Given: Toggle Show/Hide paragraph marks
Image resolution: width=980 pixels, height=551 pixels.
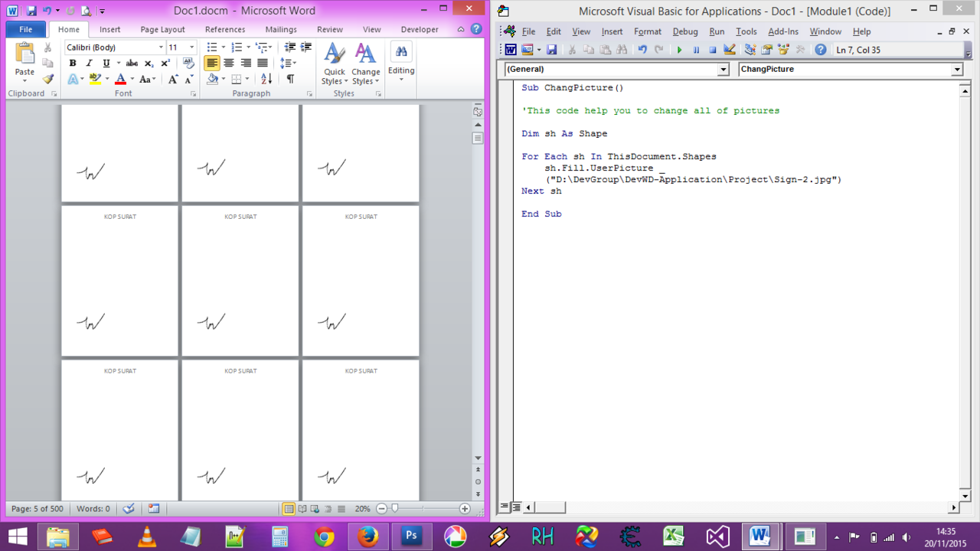Looking at the screenshot, I should coord(290,79).
